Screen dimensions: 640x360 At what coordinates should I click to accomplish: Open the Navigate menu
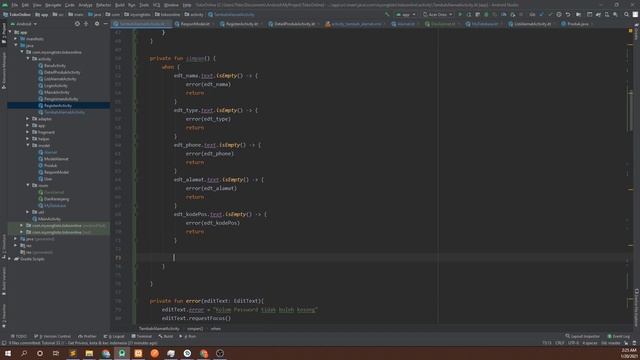pos(53,5)
